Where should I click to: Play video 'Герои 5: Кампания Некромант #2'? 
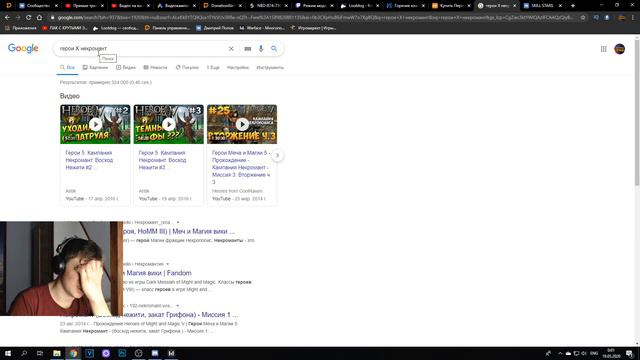[95, 124]
